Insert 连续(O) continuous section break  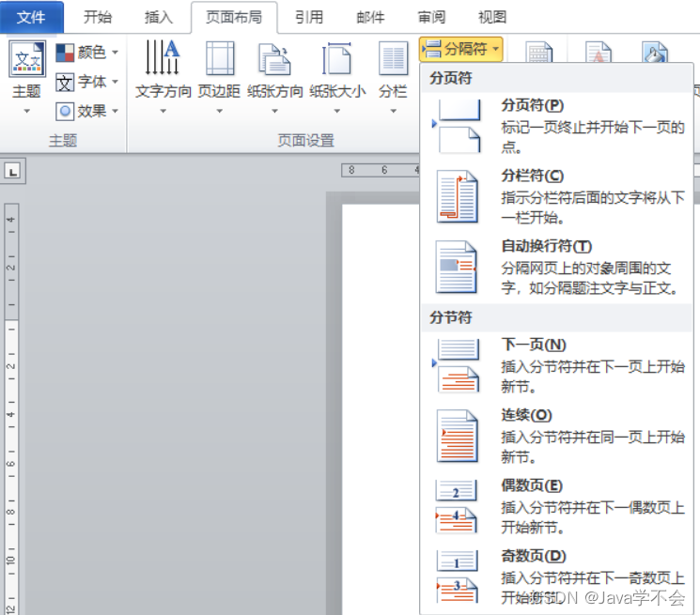[556, 437]
